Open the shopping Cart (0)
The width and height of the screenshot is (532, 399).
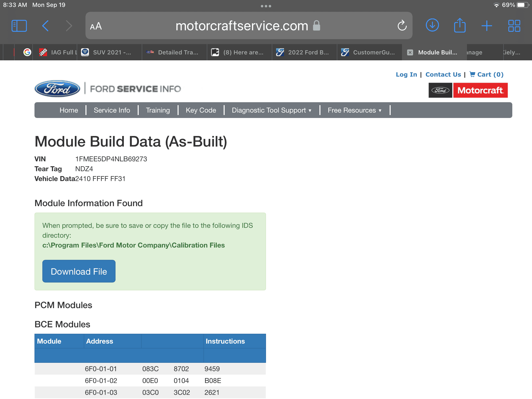[x=486, y=74]
